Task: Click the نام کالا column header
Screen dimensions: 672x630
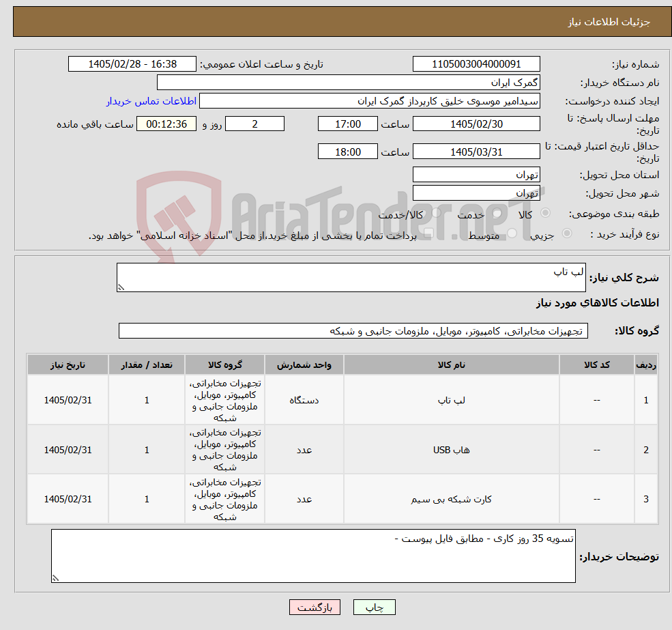Action: [x=451, y=364]
